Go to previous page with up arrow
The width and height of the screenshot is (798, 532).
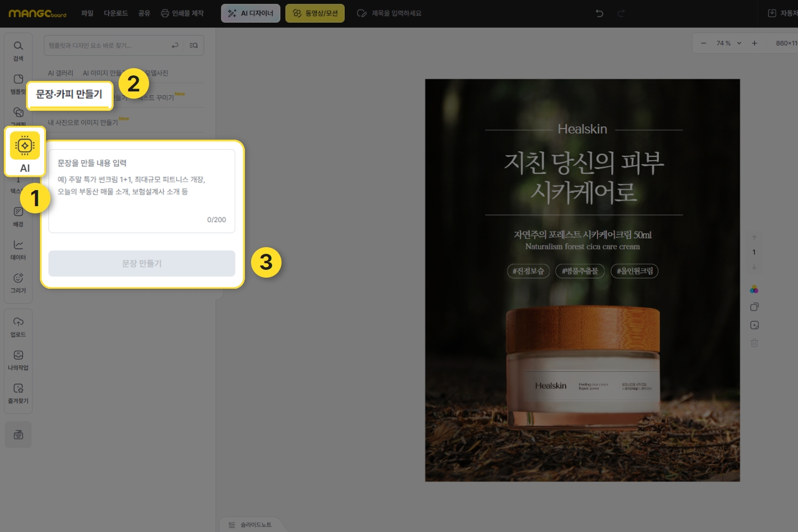[x=754, y=238]
